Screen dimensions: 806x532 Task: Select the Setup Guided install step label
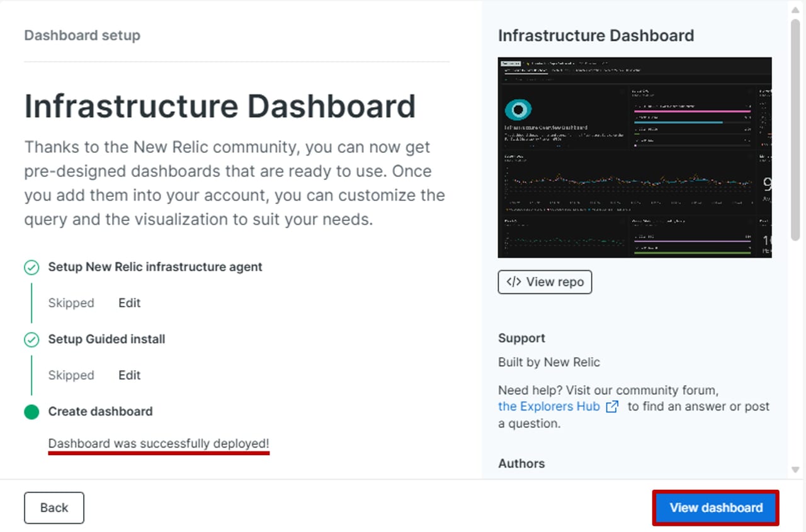pos(106,339)
